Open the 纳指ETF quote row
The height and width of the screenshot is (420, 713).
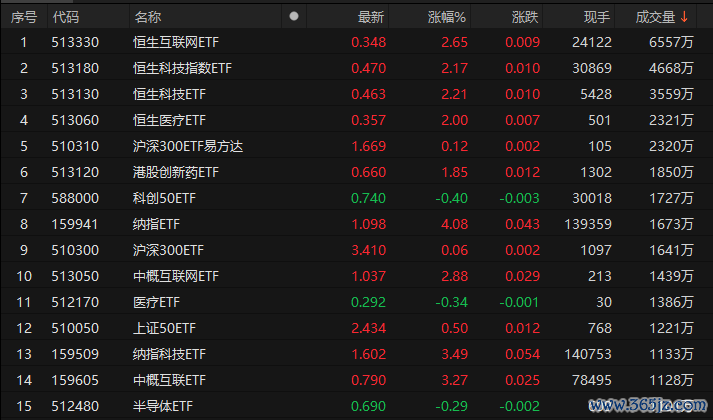coord(156,224)
